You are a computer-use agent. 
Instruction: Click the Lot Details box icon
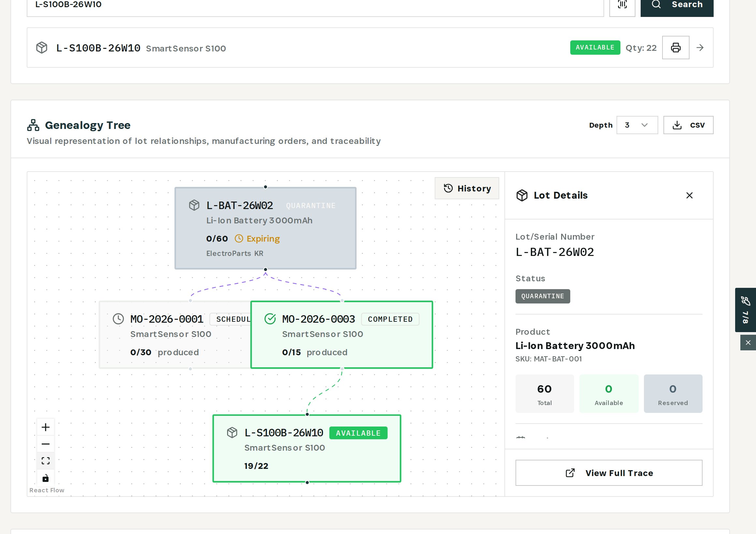coord(522,195)
